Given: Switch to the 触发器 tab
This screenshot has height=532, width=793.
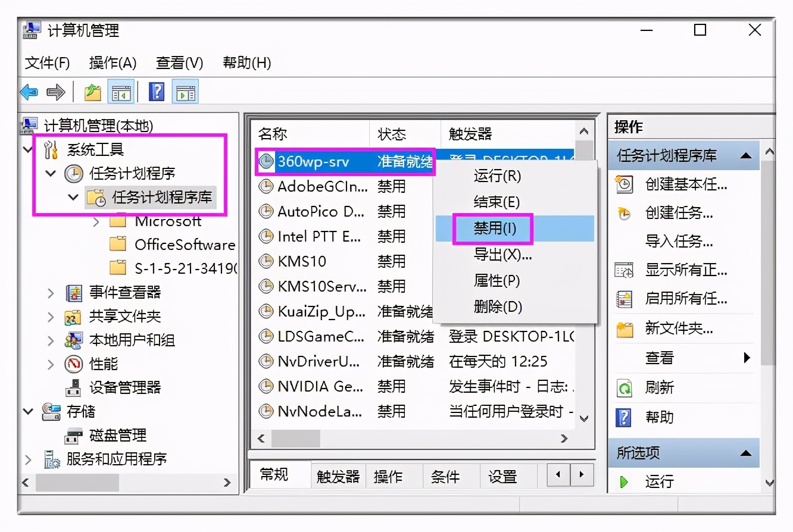Looking at the screenshot, I should pos(338,477).
